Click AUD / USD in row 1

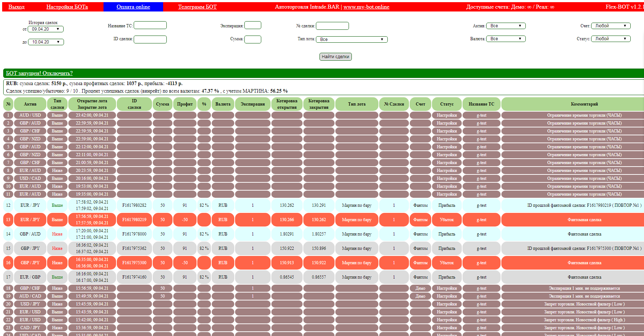point(30,115)
